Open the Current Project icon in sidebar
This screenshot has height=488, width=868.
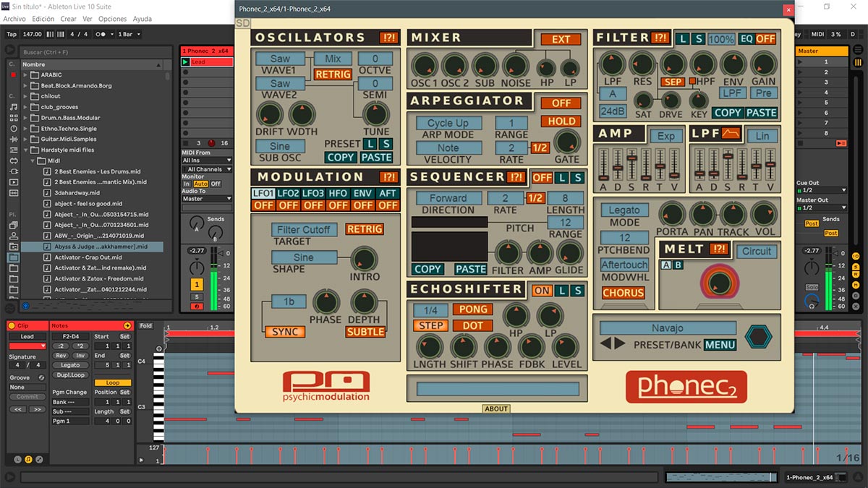tap(14, 247)
